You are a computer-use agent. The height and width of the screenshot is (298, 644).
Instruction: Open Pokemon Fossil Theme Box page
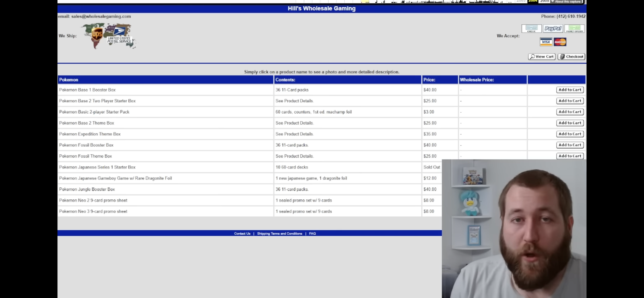[85, 156]
